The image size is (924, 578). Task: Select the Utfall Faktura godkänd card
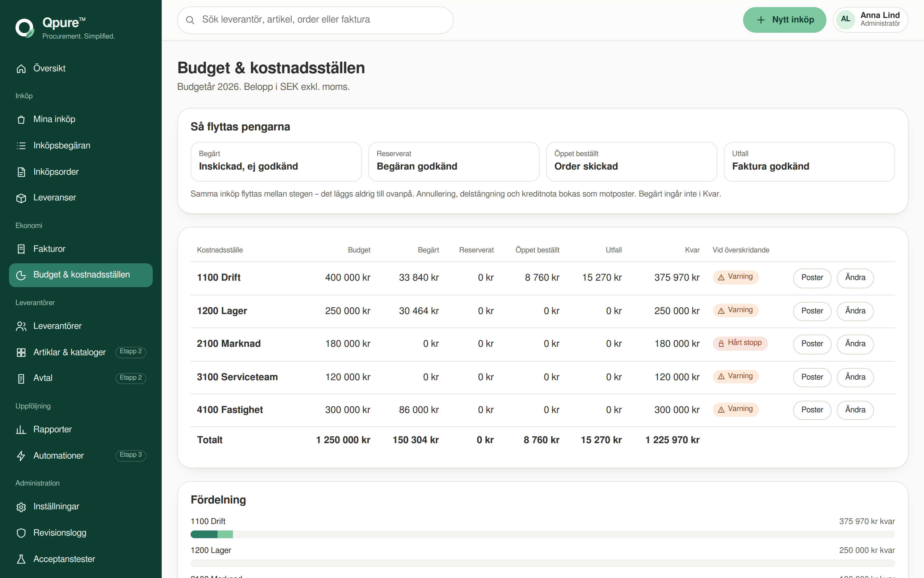[x=809, y=162]
